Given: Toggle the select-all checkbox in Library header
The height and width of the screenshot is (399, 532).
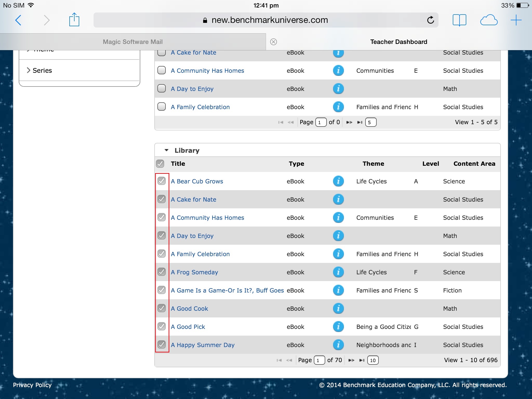Looking at the screenshot, I should pyautogui.click(x=160, y=164).
